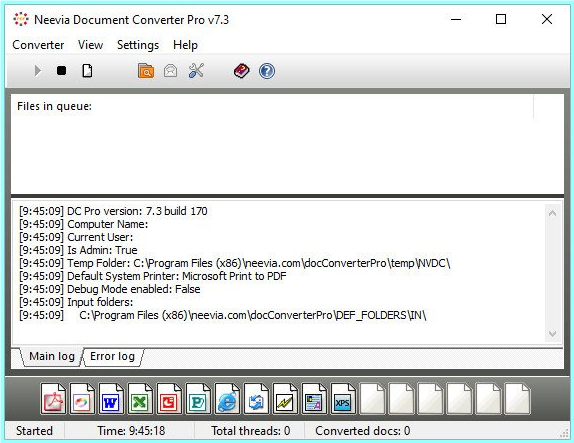Click the 'Computer Name:' log line
Screen dimensions: 574x443
pos(84,224)
